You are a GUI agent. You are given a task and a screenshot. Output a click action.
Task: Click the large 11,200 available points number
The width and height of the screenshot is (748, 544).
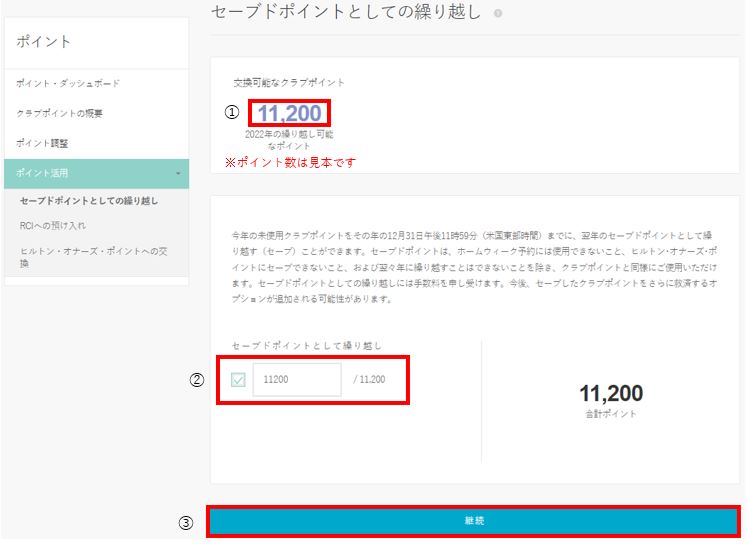(289, 114)
